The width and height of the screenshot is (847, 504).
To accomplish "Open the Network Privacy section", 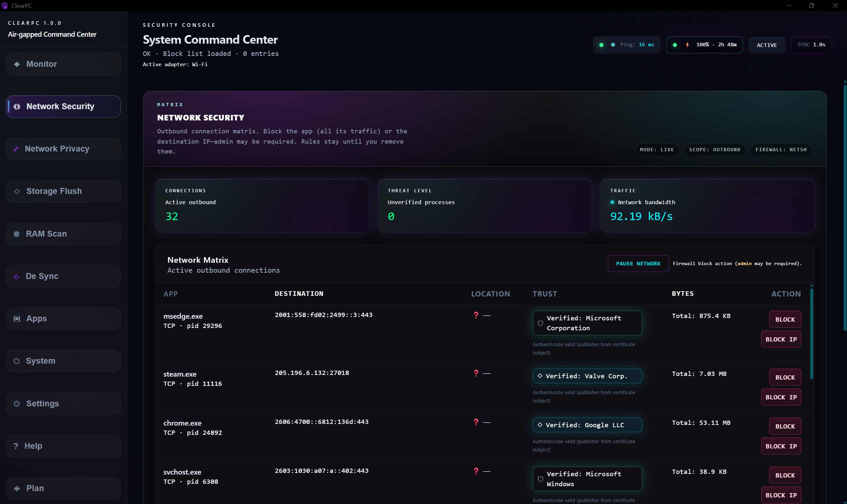I will (x=63, y=149).
